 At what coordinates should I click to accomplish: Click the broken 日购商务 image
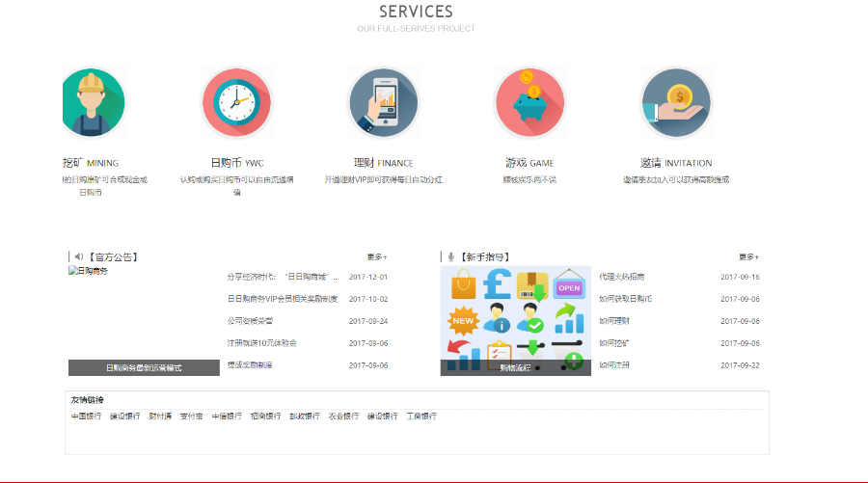[88, 271]
